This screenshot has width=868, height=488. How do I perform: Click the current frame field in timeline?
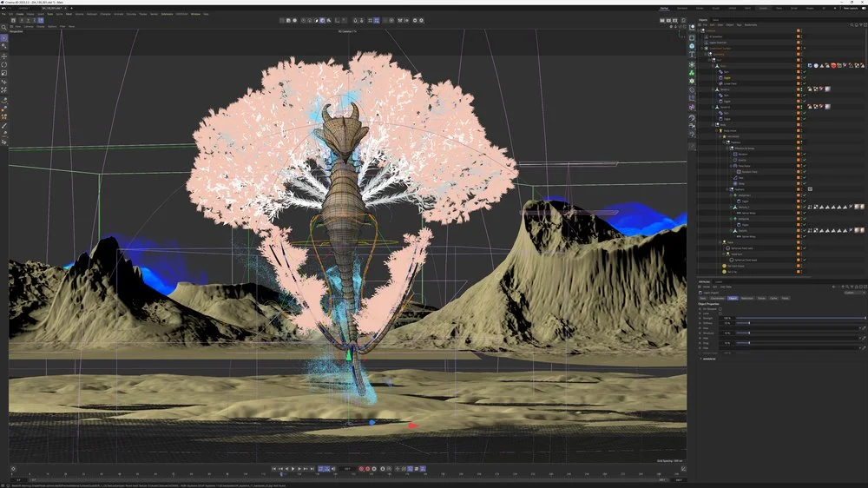coord(347,469)
